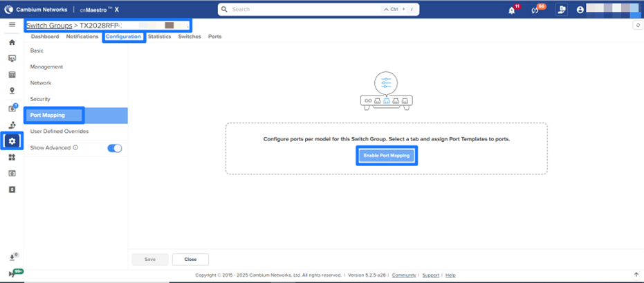Click the refresh icon at top right of page
Image resolution: width=644 pixels, height=283 pixels.
click(x=636, y=25)
